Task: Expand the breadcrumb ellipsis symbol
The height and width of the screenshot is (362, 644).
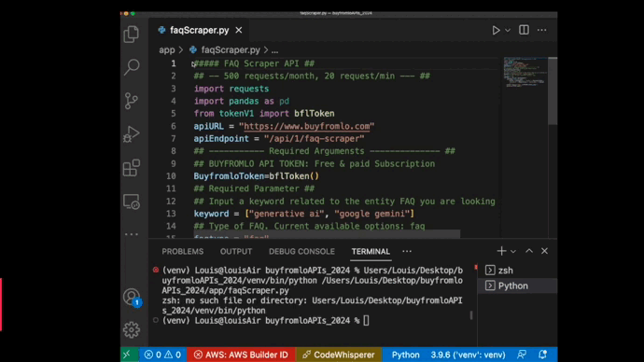Action: tap(274, 50)
